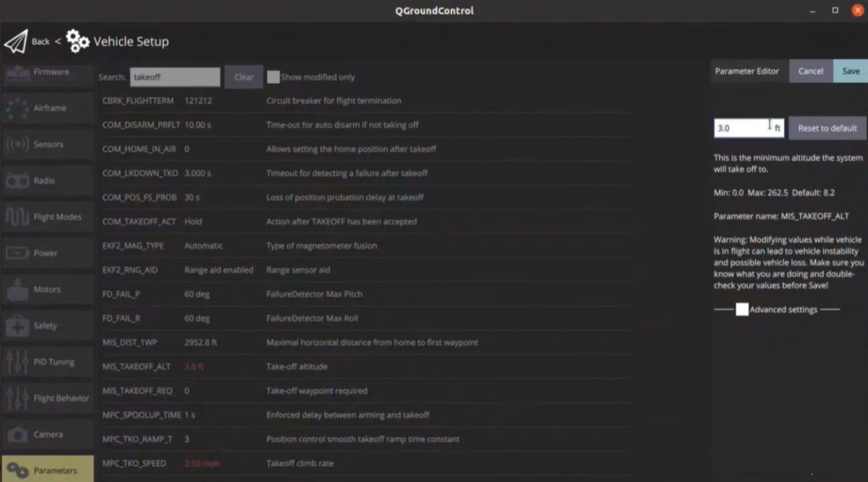Open Flight Behavior sliders icon

[17, 398]
